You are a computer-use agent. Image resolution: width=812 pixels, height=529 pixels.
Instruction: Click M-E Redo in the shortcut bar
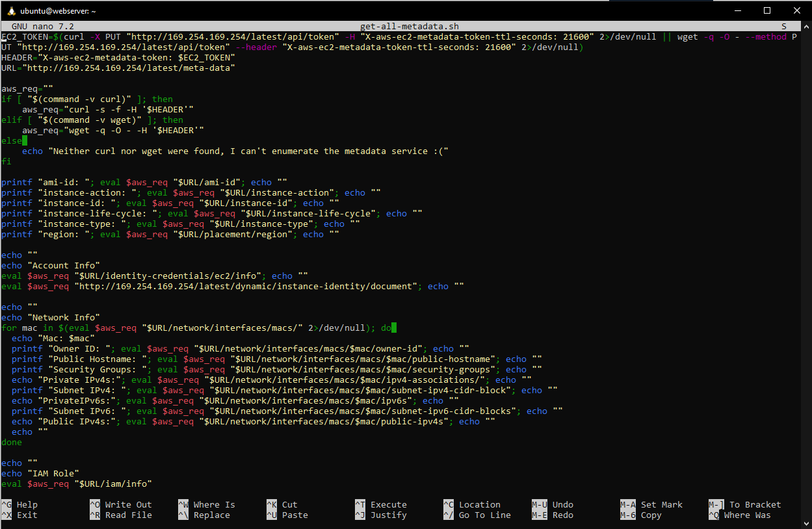point(552,515)
